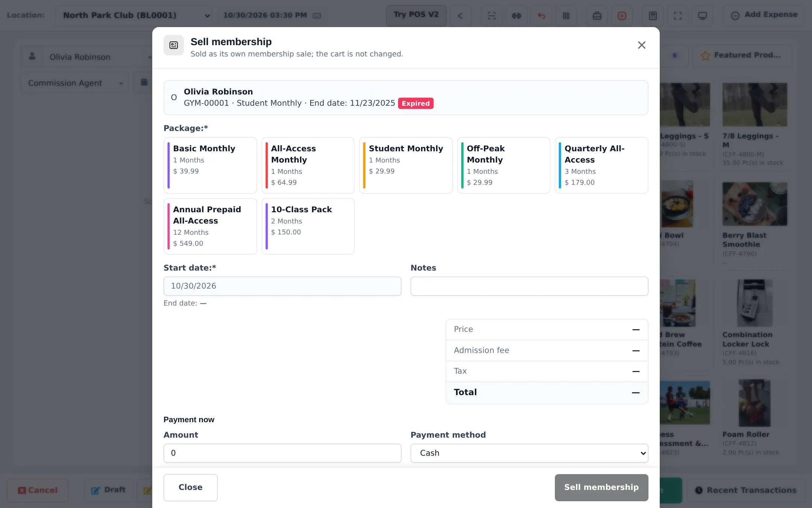Click the back chevron toolbar icon
The width and height of the screenshot is (812, 508).
[x=460, y=15]
